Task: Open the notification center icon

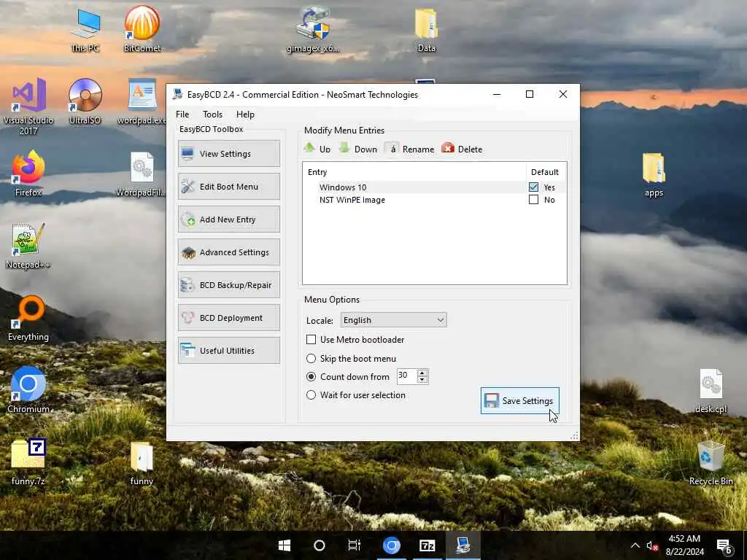Action: 724,545
